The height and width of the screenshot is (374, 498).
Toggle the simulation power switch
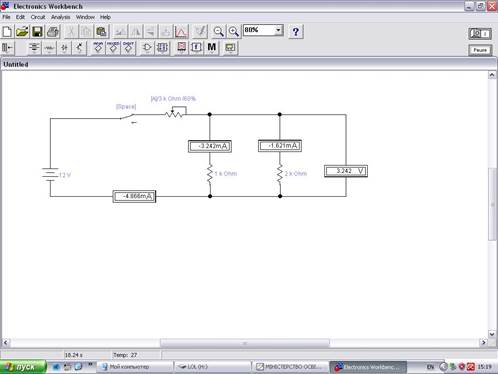tap(480, 34)
